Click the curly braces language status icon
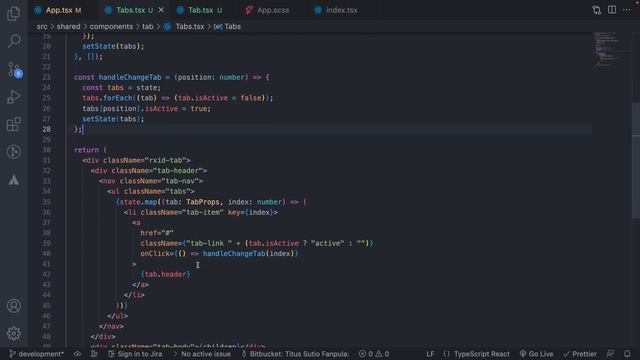 pyautogui.click(x=446, y=354)
